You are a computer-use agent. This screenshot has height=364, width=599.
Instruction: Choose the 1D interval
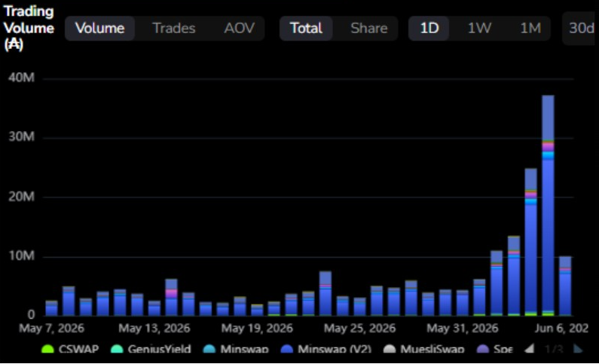[x=429, y=29]
